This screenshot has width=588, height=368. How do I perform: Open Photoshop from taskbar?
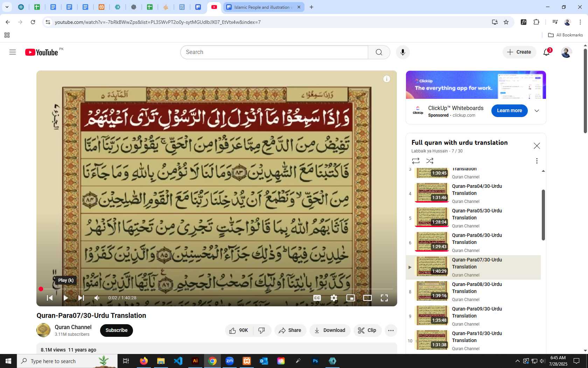pyautogui.click(x=315, y=361)
